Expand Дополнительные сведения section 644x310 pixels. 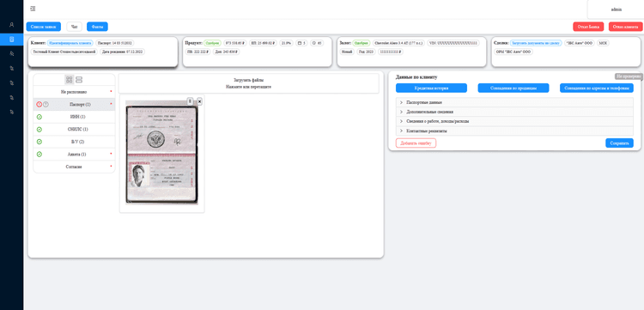[x=514, y=112]
